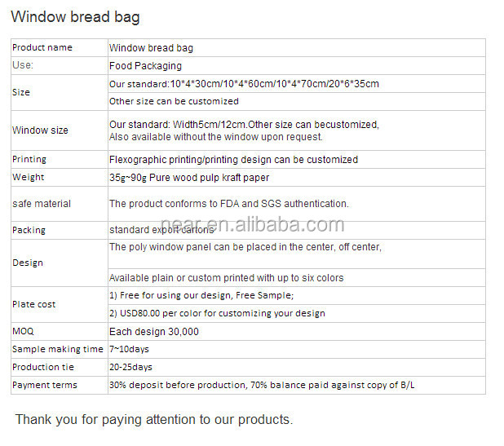Select the 'USD80.00 per color' row
Viewport: 504px width, 446px height.
(x=297, y=313)
